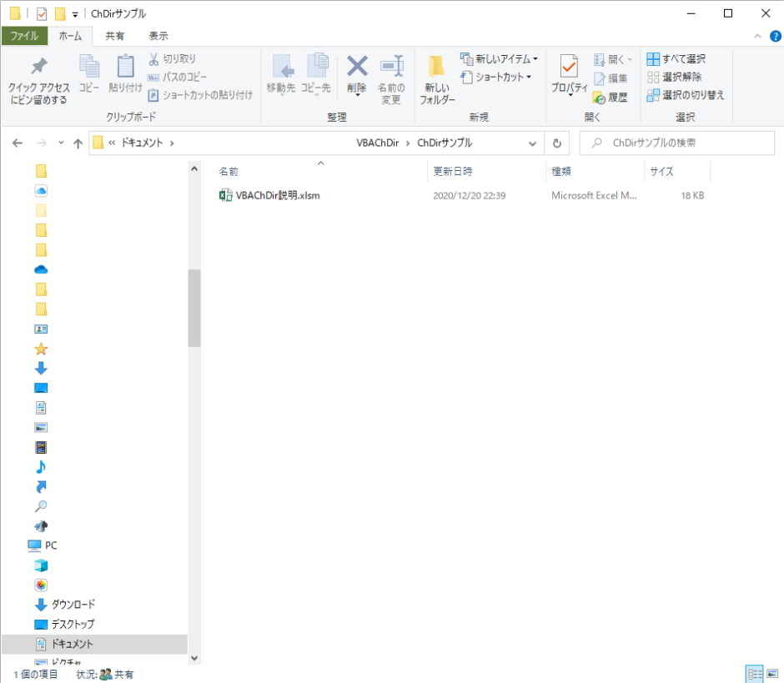Click Select All (すべて選択) button

point(676,59)
